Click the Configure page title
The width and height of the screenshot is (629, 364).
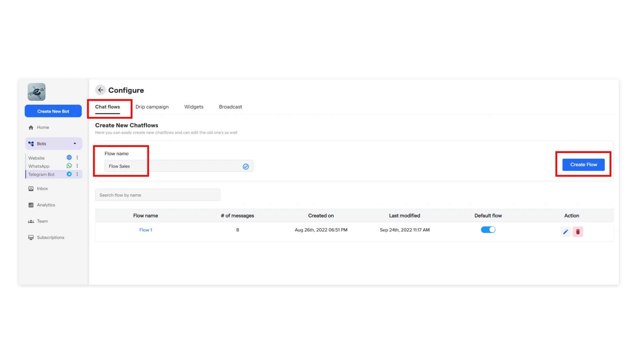coord(126,90)
